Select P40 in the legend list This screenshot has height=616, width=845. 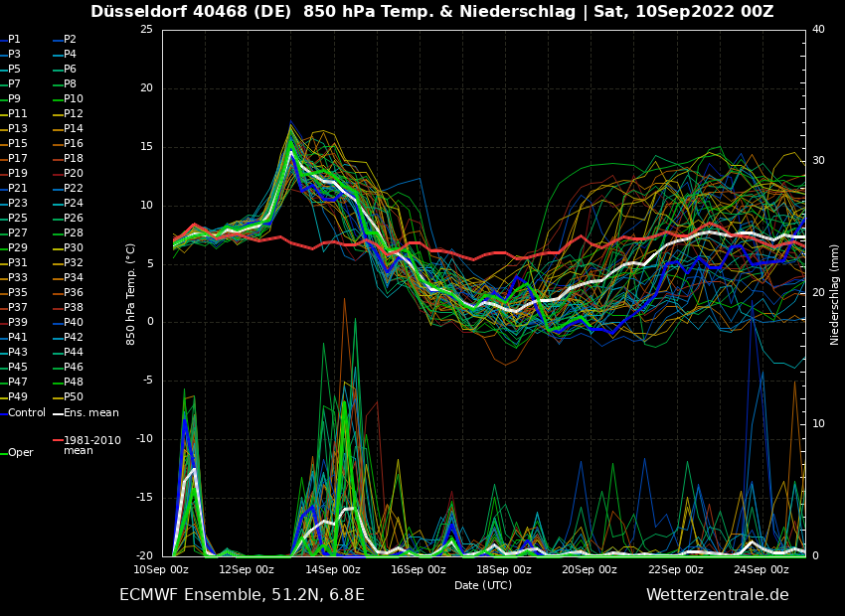[74, 323]
